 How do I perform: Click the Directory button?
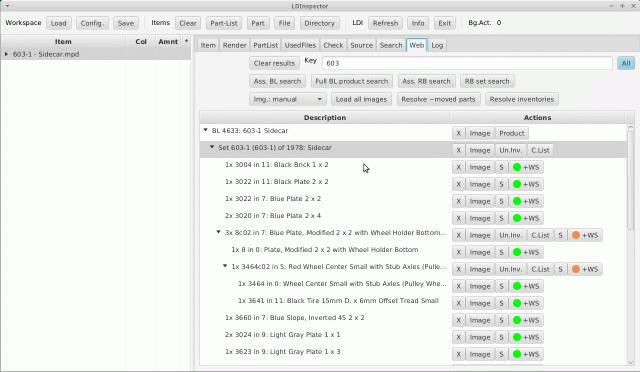320,23
